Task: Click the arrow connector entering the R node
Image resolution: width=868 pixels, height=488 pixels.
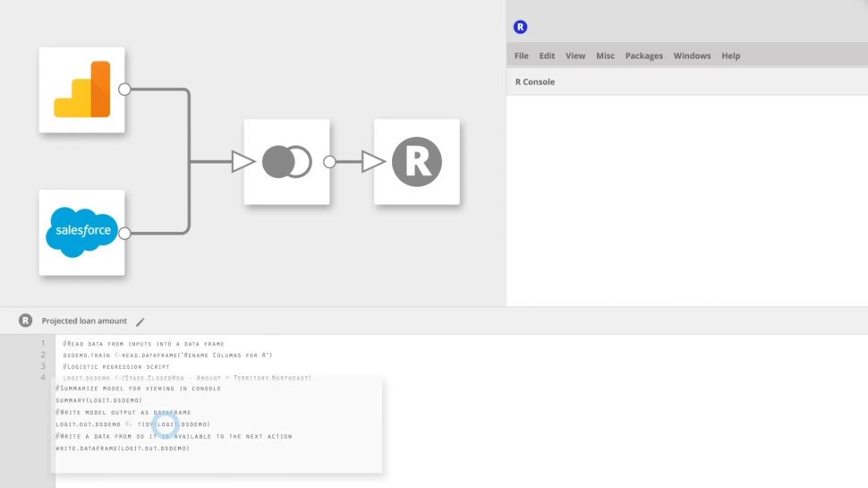Action: [373, 162]
